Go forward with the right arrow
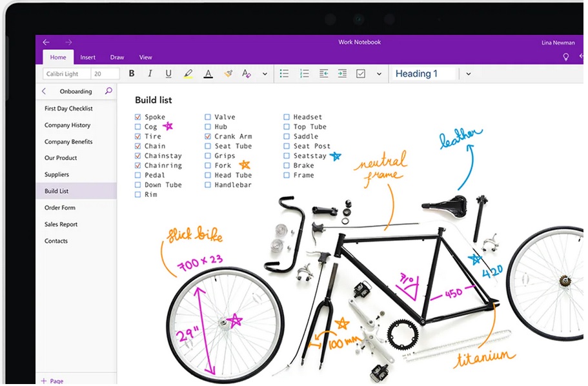 (68, 42)
